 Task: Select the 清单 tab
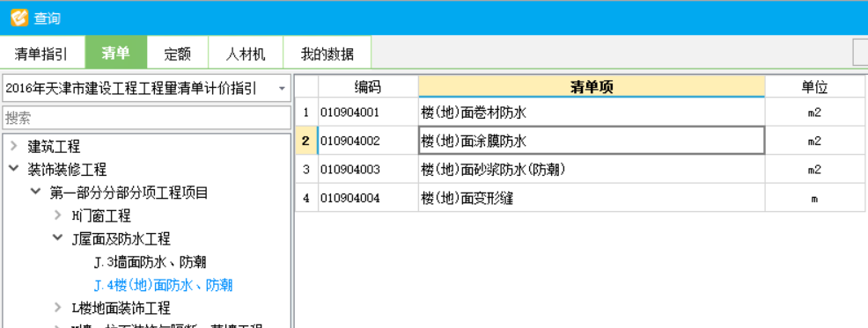pyautogui.click(x=115, y=53)
